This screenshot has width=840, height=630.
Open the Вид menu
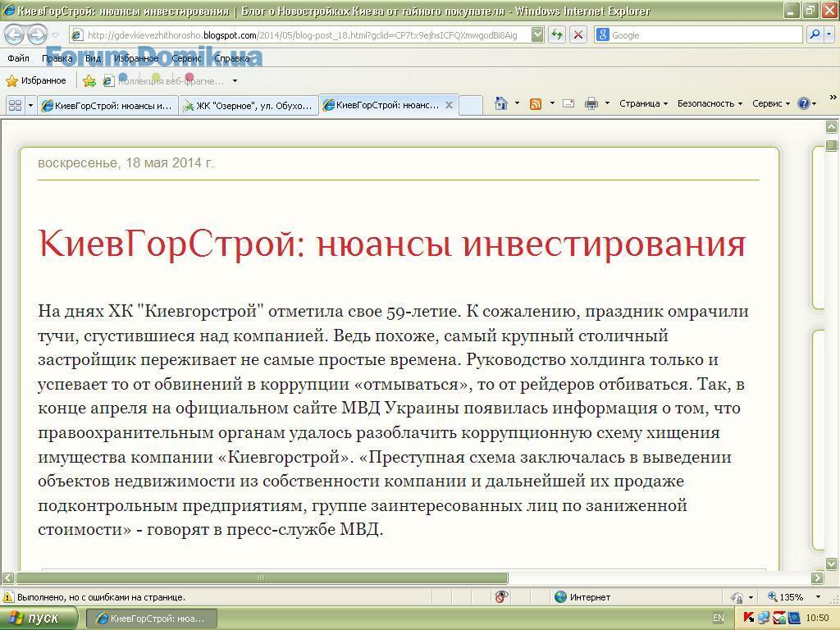94,58
